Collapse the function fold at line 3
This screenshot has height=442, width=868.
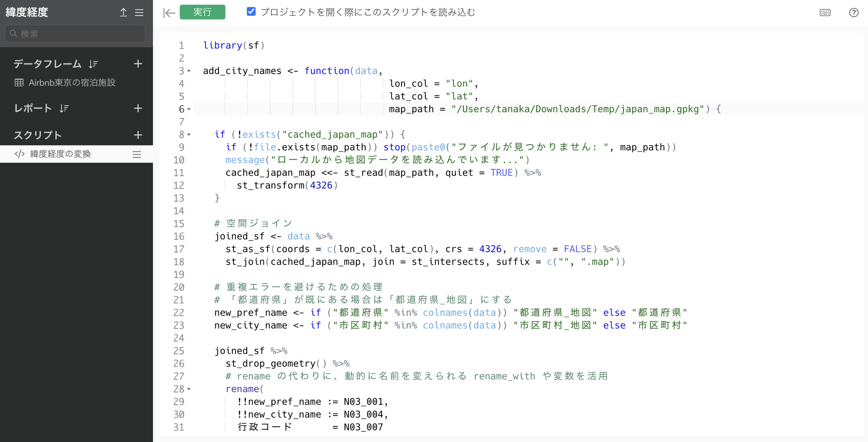tap(189, 71)
